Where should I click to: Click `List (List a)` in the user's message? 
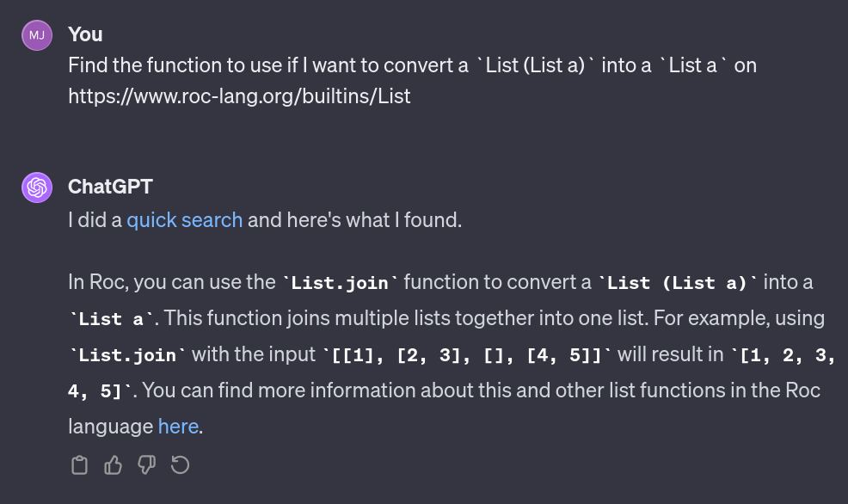click(x=535, y=65)
